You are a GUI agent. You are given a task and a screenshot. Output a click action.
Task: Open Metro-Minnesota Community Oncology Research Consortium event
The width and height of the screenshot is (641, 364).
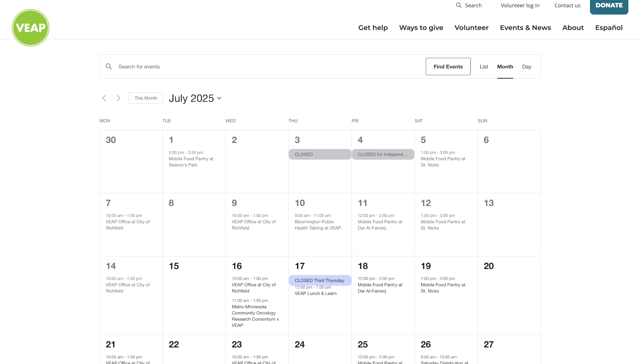coord(255,316)
